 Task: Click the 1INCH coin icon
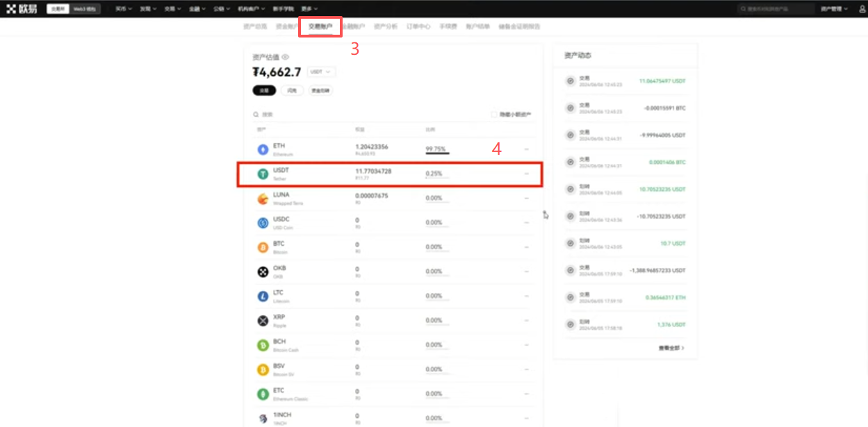click(x=263, y=418)
